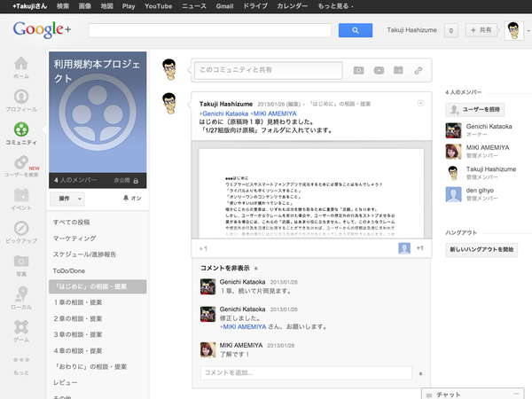Click the community logo image
Screen dimensions: 532x399
(x=98, y=113)
